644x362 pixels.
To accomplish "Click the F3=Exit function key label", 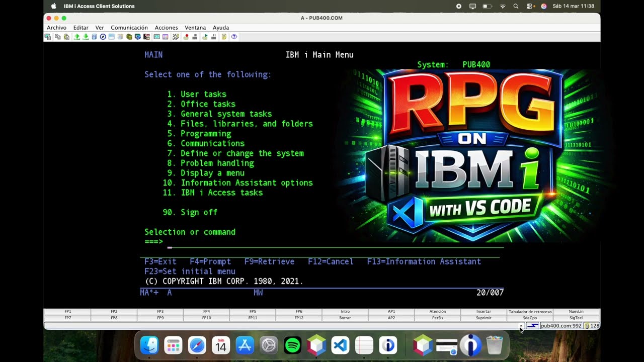I will (160, 262).
